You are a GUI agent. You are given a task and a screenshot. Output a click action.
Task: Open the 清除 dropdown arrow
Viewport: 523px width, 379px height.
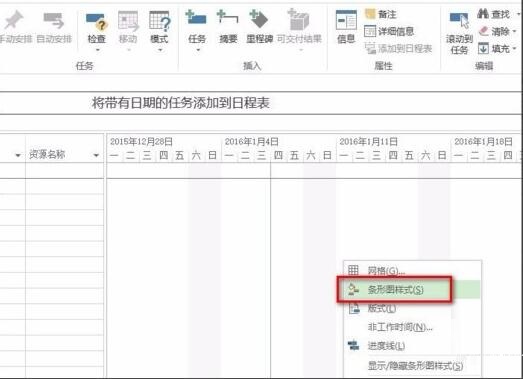tap(514, 31)
